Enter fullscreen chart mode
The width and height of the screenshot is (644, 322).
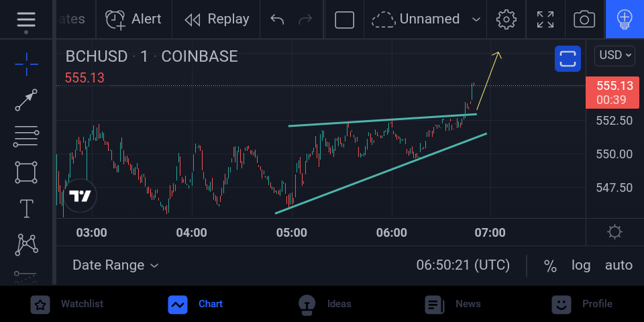pyautogui.click(x=545, y=19)
